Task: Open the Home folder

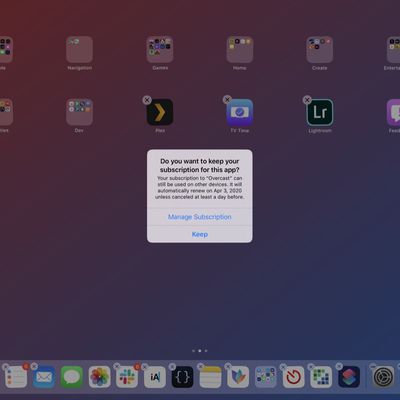Action: tap(240, 49)
